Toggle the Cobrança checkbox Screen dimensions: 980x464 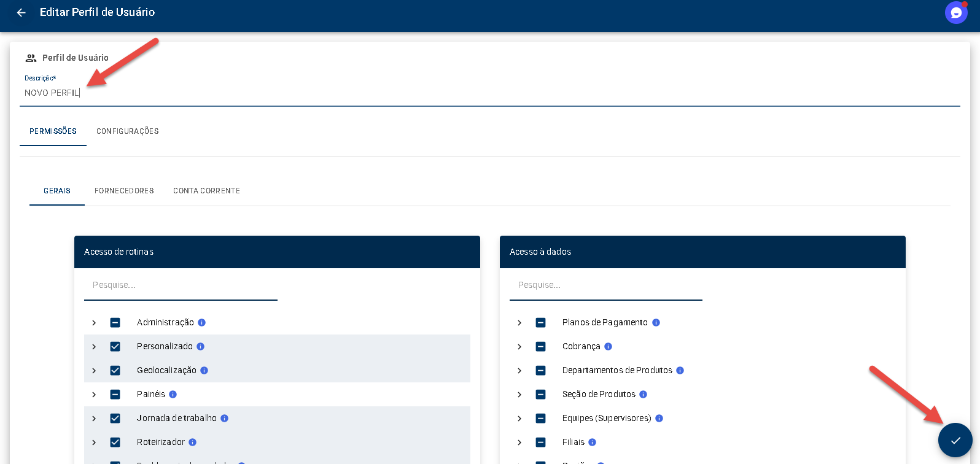coord(540,346)
